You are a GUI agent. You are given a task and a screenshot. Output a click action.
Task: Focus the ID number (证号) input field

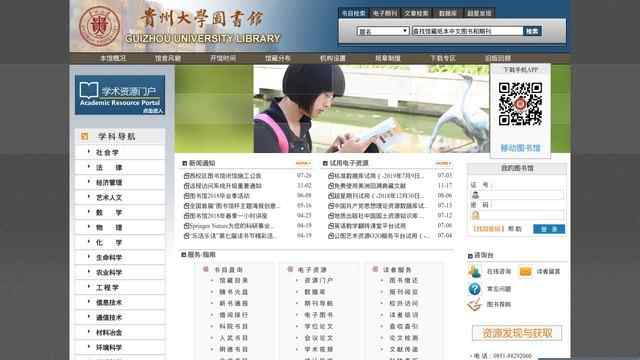coord(522,195)
